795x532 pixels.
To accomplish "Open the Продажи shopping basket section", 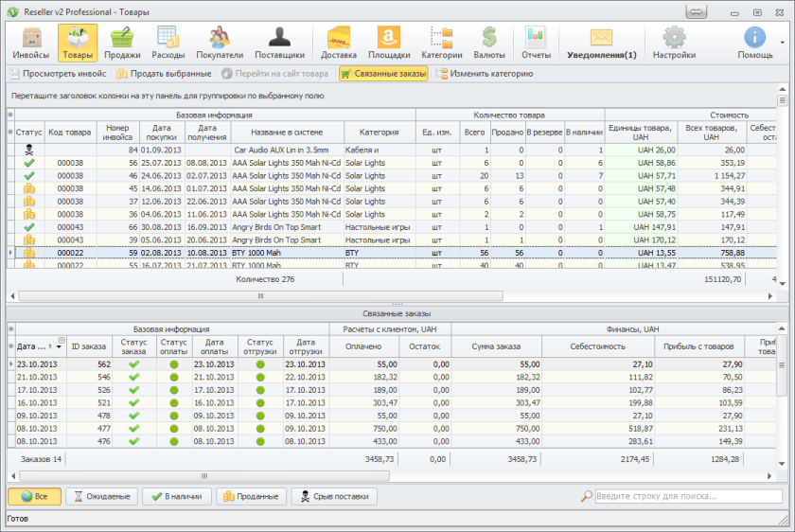I will click(122, 43).
